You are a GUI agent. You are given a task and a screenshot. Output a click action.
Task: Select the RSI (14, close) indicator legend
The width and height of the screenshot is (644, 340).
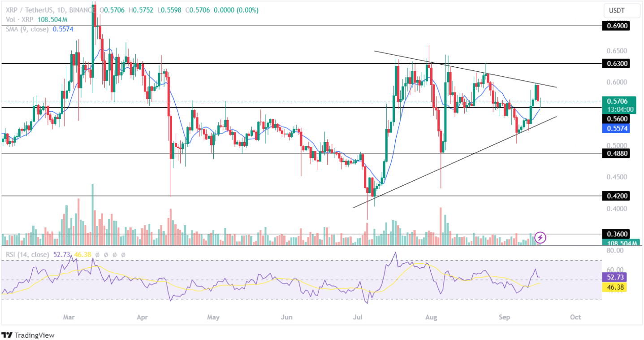pyautogui.click(x=27, y=254)
